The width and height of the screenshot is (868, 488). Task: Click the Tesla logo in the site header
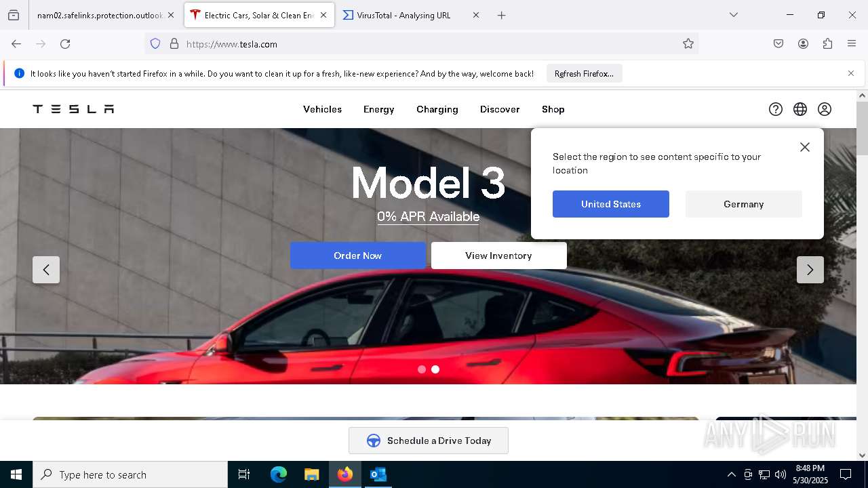[x=73, y=109]
